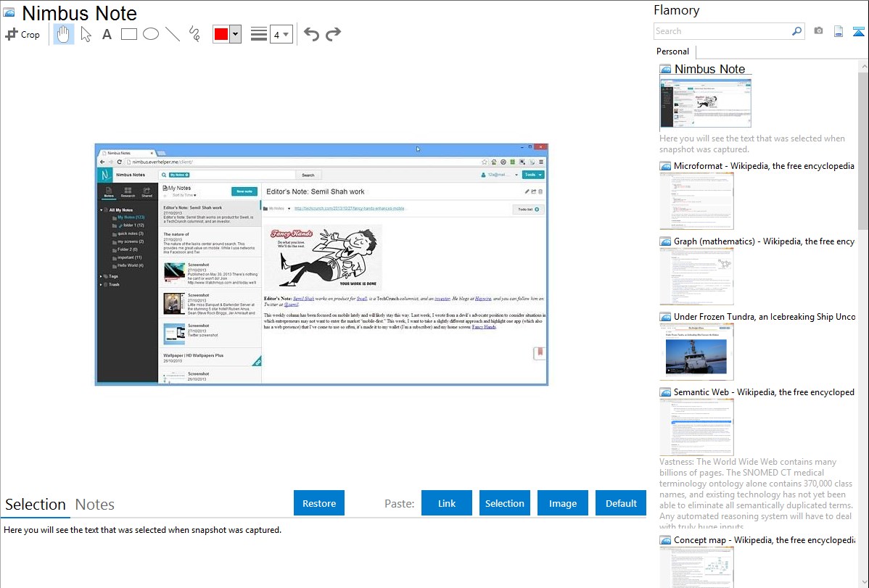Choose the text annotation tool
This screenshot has width=869, height=588.
click(107, 34)
